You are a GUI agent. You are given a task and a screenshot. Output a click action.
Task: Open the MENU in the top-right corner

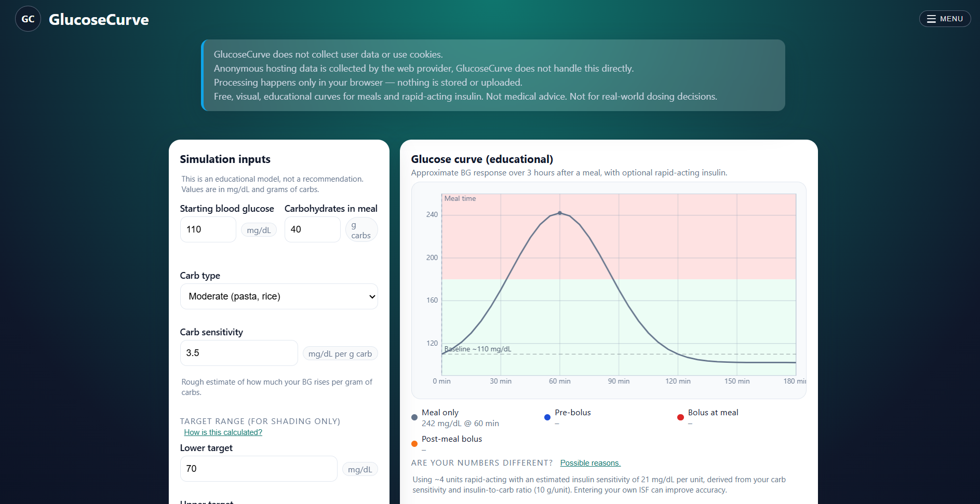(x=945, y=18)
